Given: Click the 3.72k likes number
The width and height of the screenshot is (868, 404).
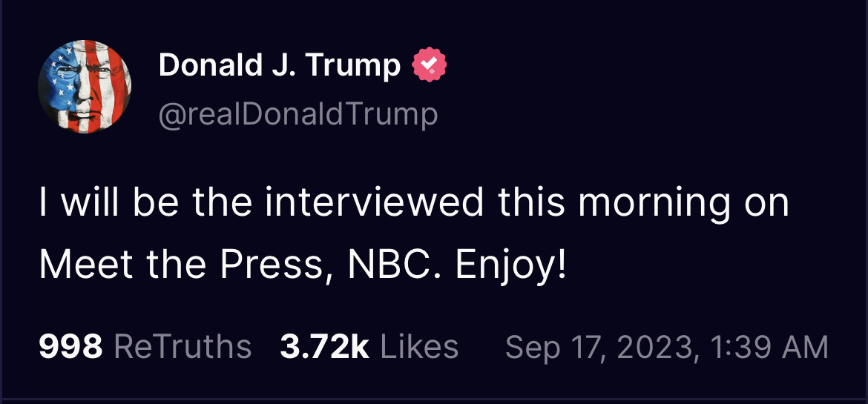Looking at the screenshot, I should 323,346.
